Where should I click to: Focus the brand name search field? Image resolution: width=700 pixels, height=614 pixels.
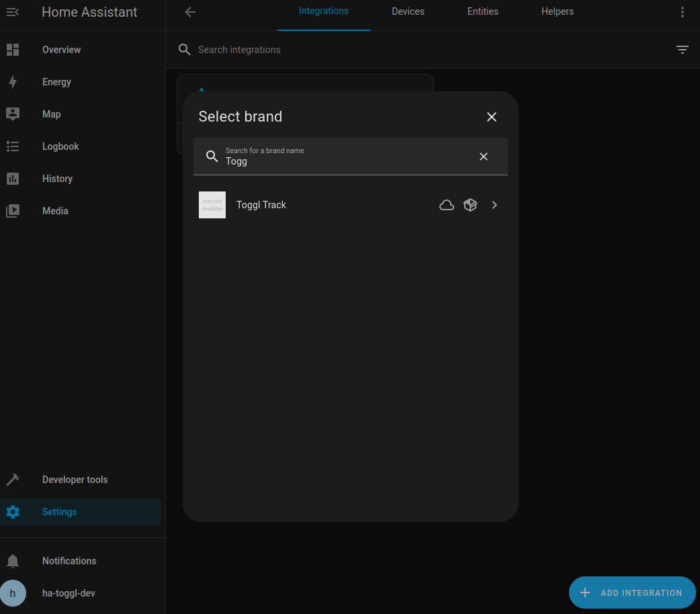click(x=351, y=157)
